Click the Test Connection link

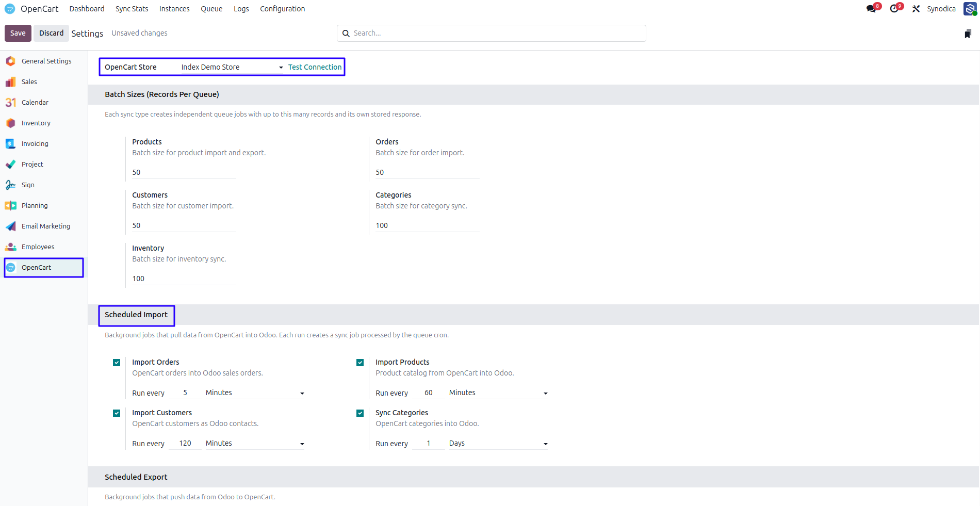[315, 67]
